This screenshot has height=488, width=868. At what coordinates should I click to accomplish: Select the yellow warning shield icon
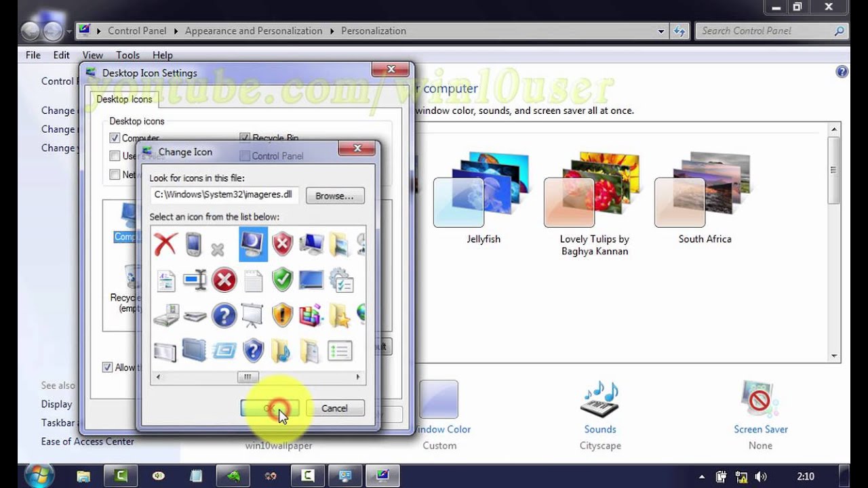[x=282, y=315]
